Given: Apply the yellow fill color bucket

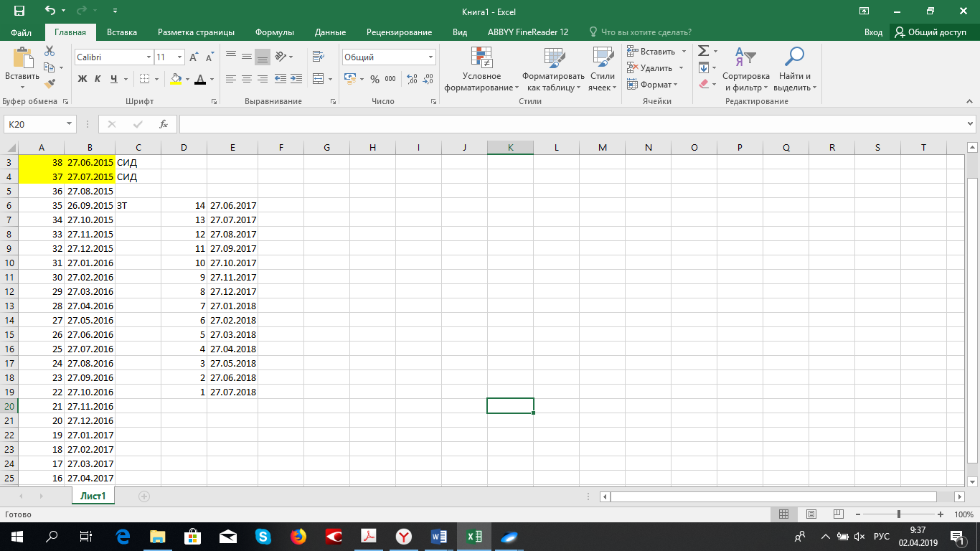Looking at the screenshot, I should pos(176,79).
